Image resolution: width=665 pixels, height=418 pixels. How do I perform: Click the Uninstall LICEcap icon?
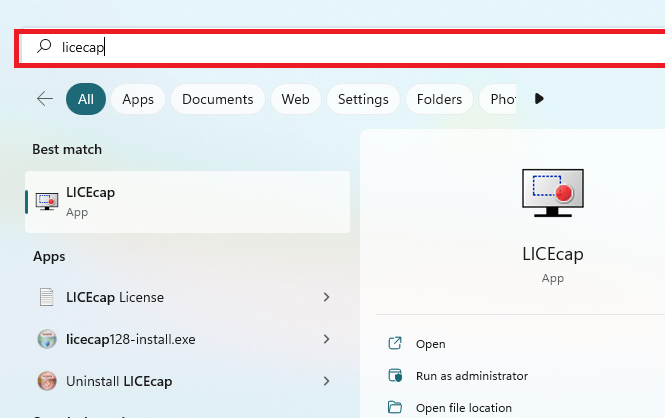point(47,381)
